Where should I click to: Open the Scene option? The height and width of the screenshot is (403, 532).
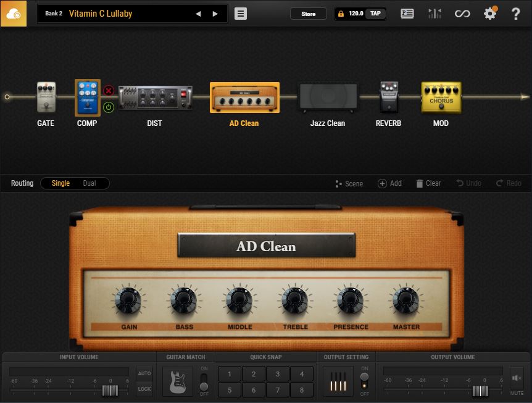click(x=349, y=183)
